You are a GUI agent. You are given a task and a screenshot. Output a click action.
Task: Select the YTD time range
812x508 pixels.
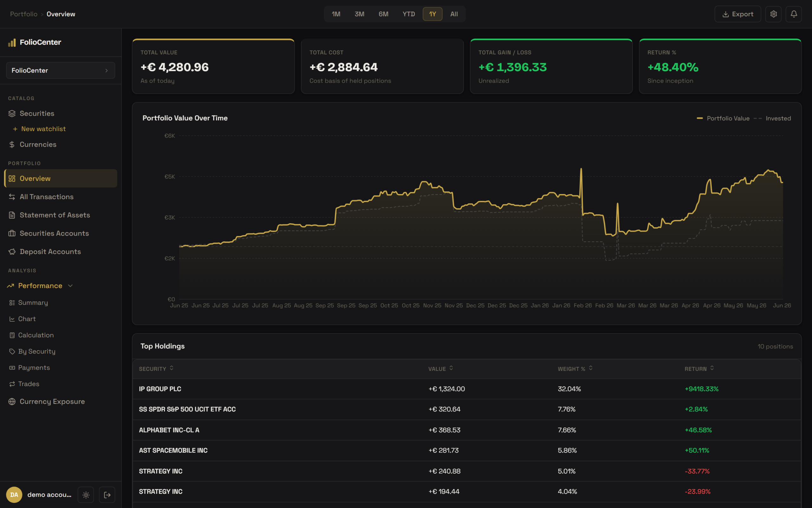tap(409, 14)
